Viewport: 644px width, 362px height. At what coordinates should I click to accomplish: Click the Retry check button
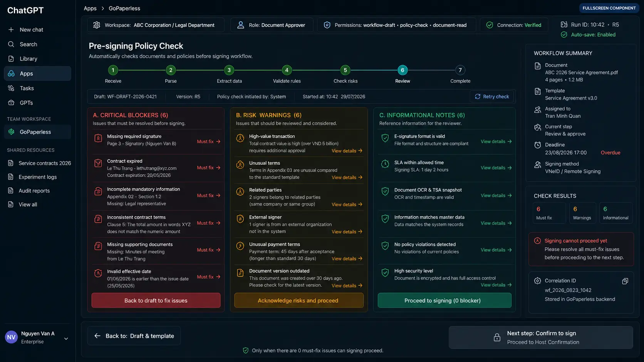pyautogui.click(x=491, y=97)
